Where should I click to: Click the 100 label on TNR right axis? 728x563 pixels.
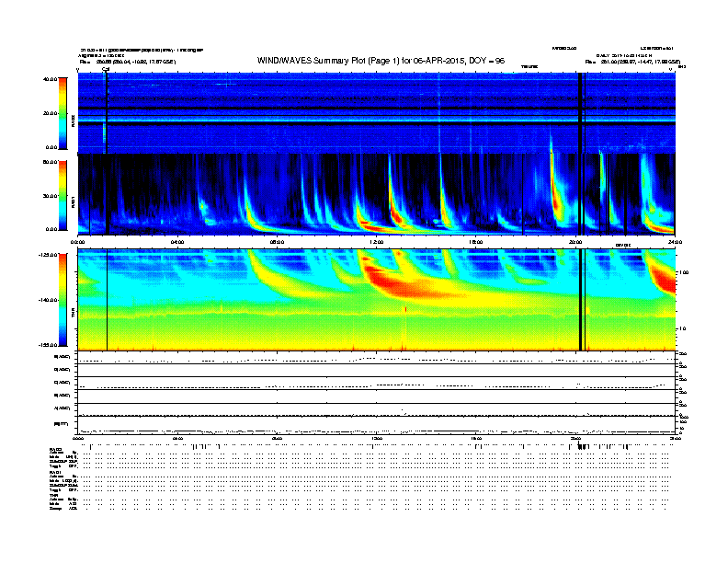click(x=684, y=272)
